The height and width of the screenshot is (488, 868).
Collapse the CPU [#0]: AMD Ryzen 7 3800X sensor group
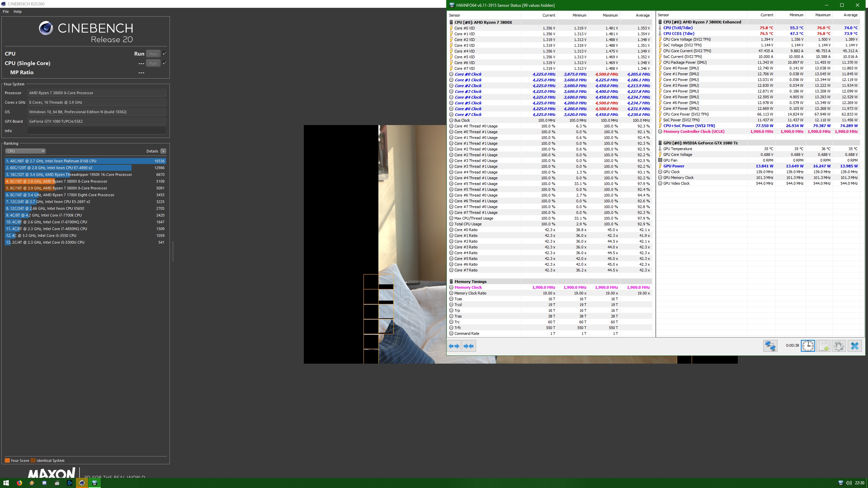point(451,22)
